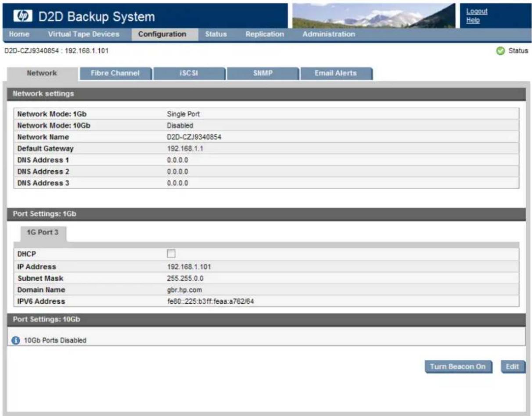
Task: Click the DNS Address 3 label
Action: tap(43, 183)
